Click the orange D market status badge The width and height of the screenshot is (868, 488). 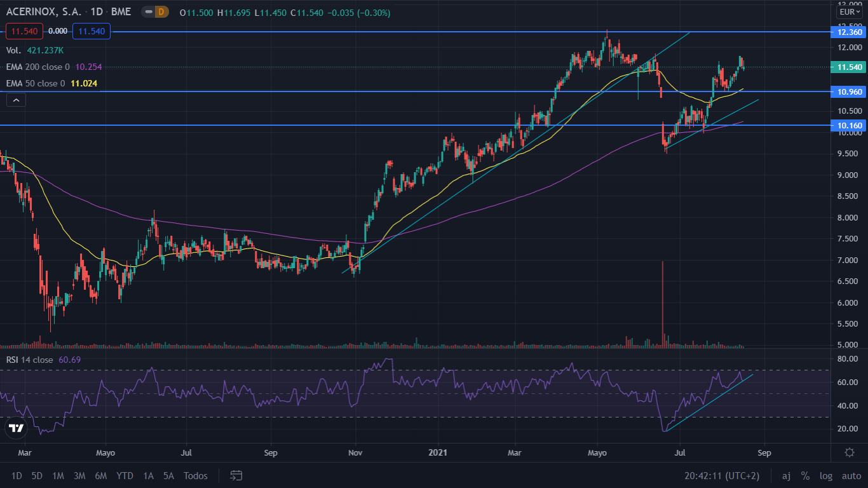point(160,12)
